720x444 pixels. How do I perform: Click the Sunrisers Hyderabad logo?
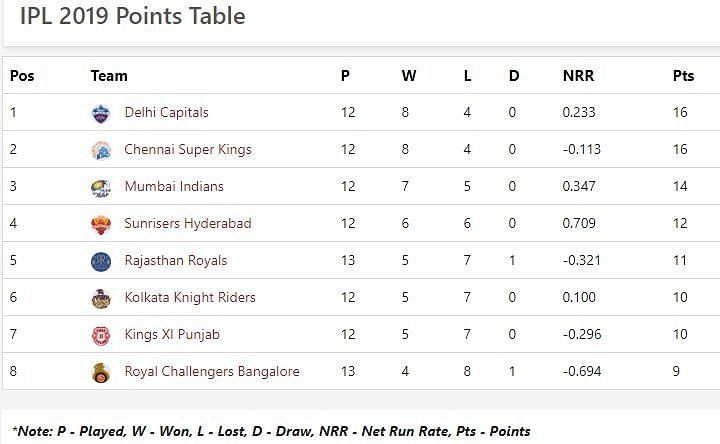pyautogui.click(x=100, y=224)
